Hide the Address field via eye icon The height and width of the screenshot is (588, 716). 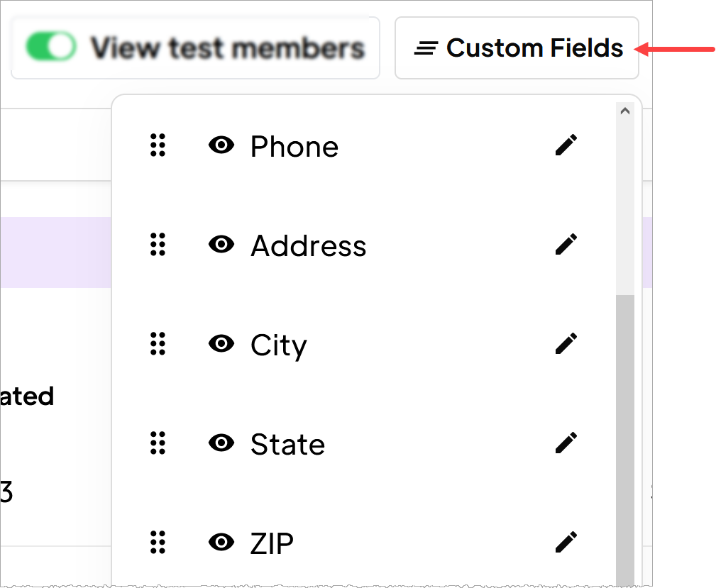coord(221,244)
